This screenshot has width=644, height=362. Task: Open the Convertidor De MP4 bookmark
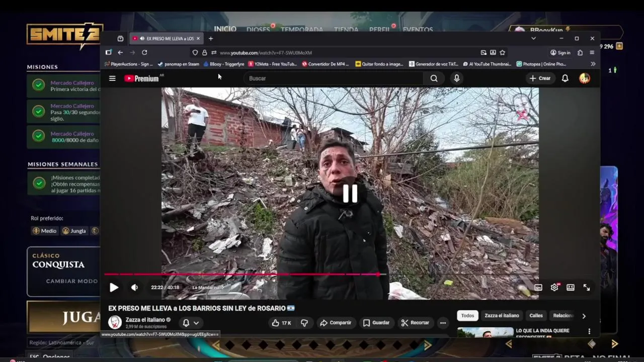click(325, 64)
